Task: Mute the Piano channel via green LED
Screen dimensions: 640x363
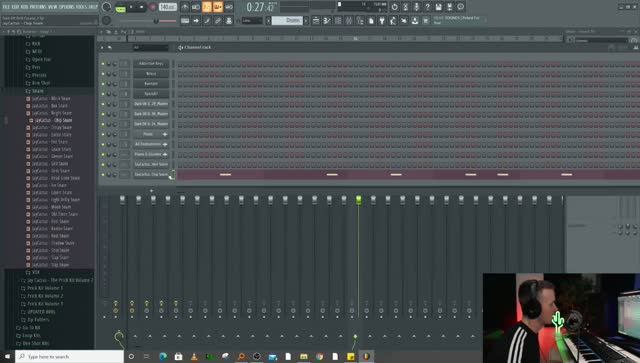Action: (103, 134)
